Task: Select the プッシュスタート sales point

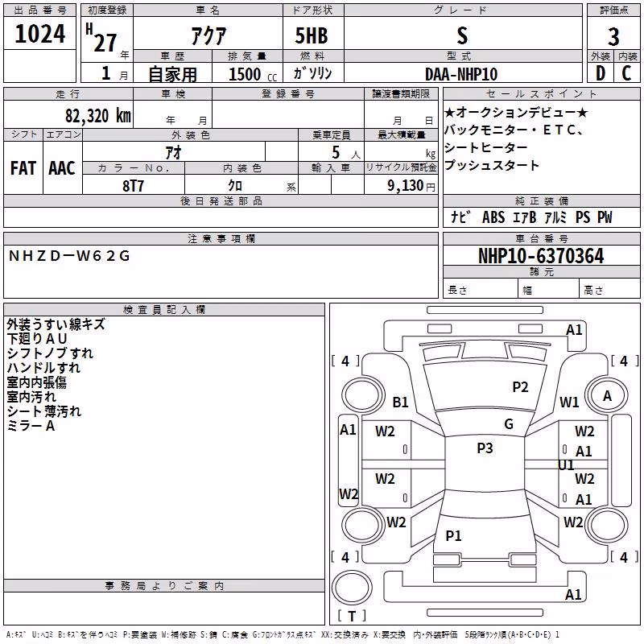Action: (x=492, y=165)
